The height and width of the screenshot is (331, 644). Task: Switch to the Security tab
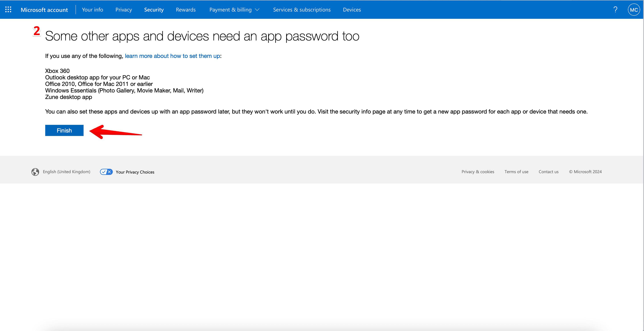[154, 10]
